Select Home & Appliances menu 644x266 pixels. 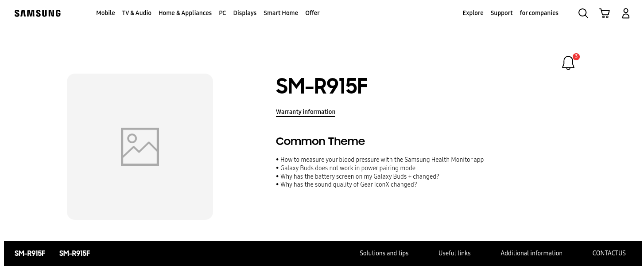pyautogui.click(x=185, y=13)
